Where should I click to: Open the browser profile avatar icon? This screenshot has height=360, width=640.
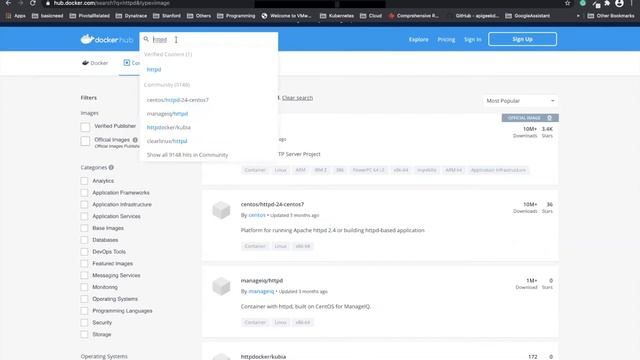tap(619, 3)
